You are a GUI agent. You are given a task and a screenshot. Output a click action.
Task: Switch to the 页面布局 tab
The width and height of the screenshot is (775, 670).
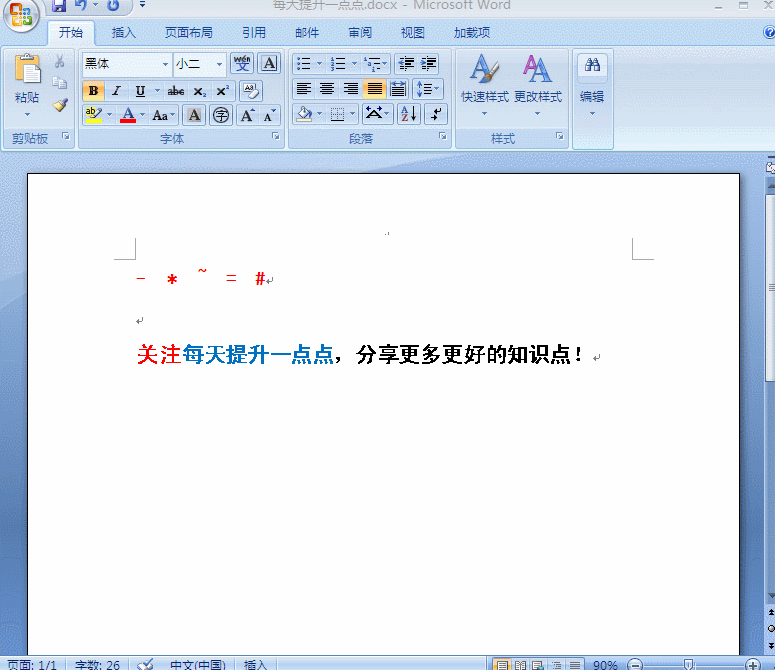(189, 33)
